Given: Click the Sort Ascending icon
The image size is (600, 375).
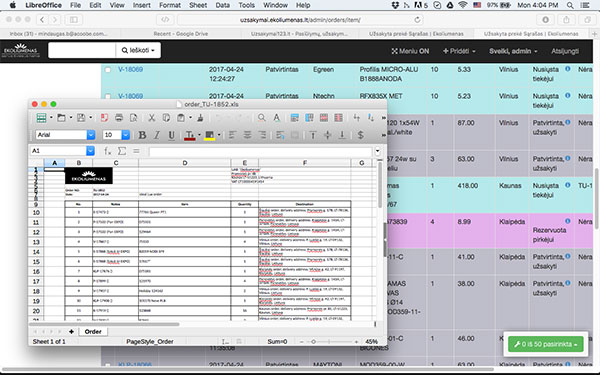Looking at the screenshot, I should [357, 118].
